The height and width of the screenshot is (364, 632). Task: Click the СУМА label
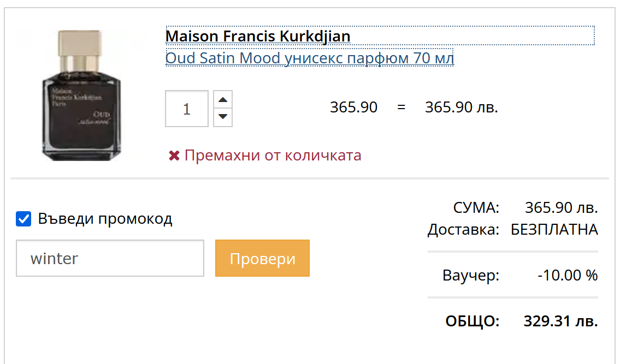[476, 207]
